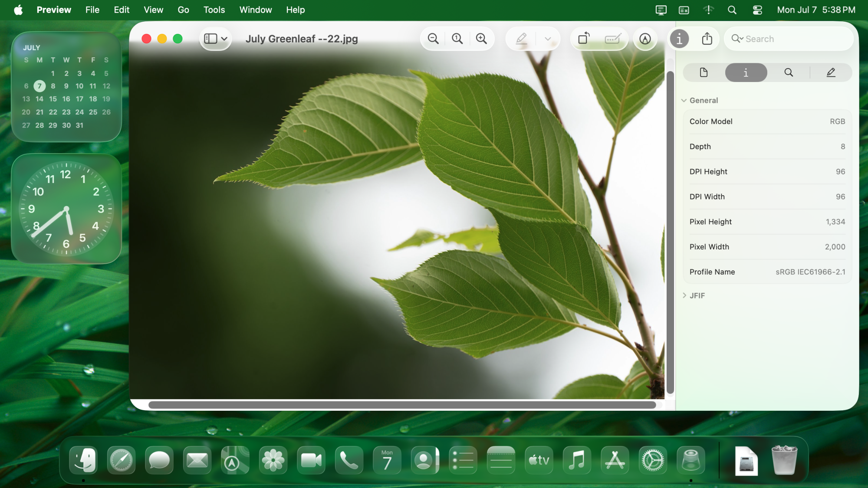Switch to the annotations pencil inspector tab

(x=831, y=72)
